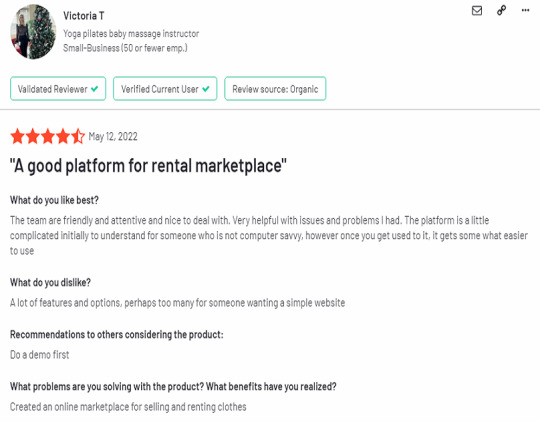Click "Created an online marketplace for selling" text
540x422 pixels.
pos(128,407)
